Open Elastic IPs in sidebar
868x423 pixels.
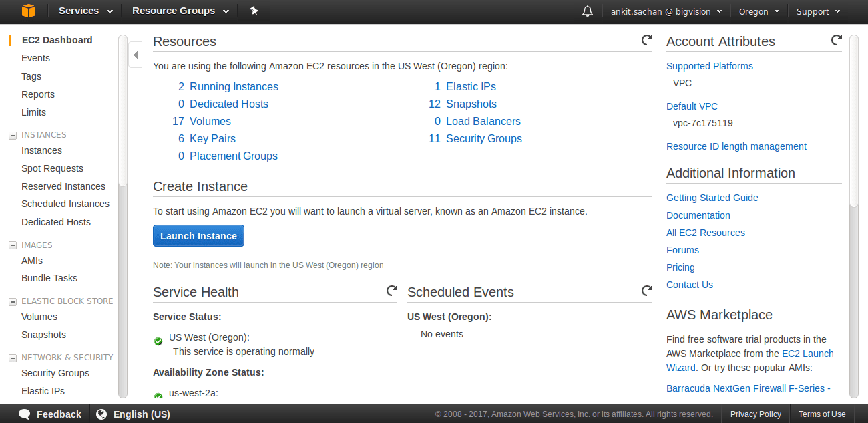point(43,391)
